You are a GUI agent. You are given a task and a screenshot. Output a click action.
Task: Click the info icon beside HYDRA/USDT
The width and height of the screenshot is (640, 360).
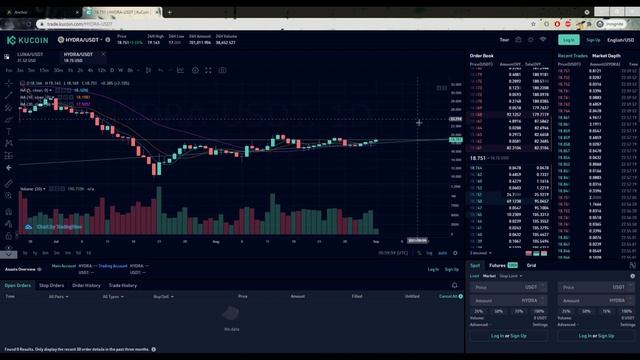[108, 40]
